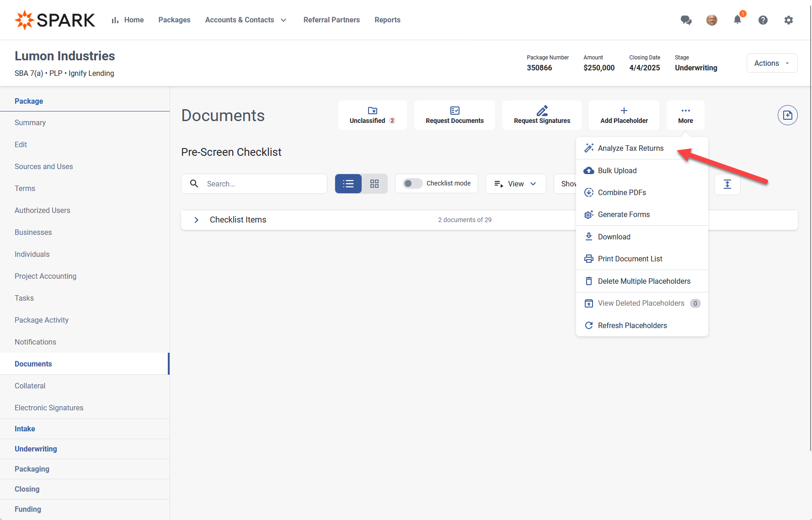Select Refresh Placeholders option
812x520 pixels.
coord(642,325)
